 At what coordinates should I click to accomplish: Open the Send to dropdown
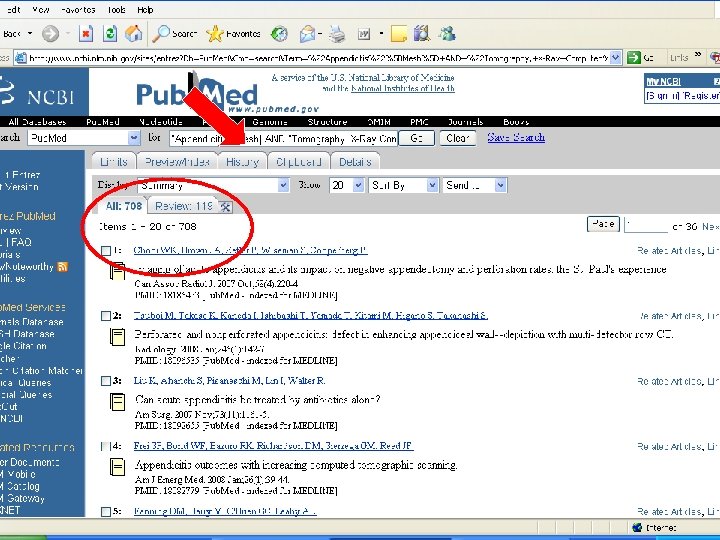click(475, 186)
